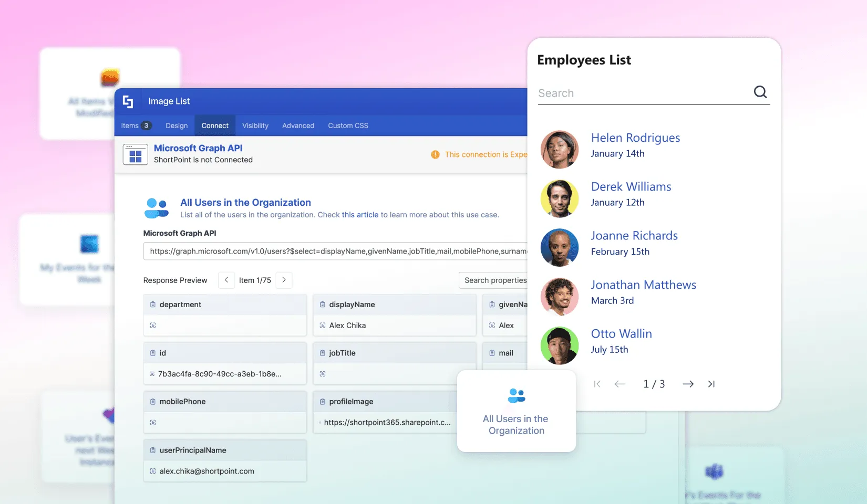This screenshot has width=867, height=504.
Task: Go to the Advanced tab
Action: click(x=298, y=125)
